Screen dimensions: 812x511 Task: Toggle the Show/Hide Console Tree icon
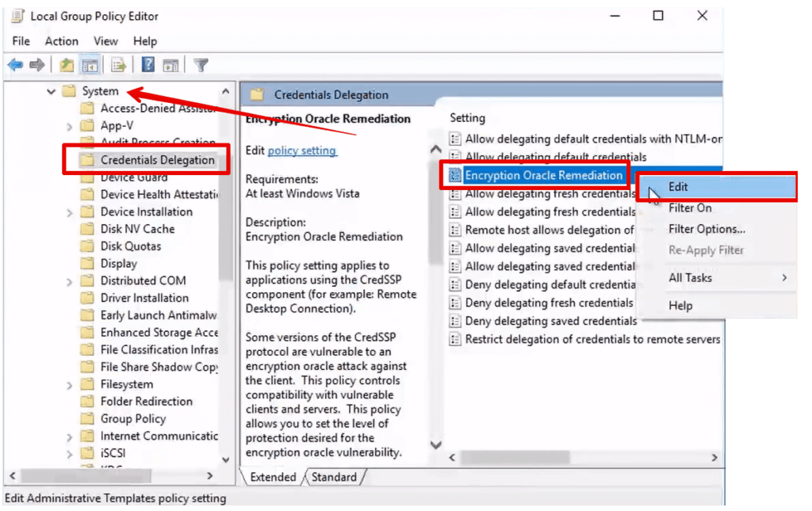(88, 64)
